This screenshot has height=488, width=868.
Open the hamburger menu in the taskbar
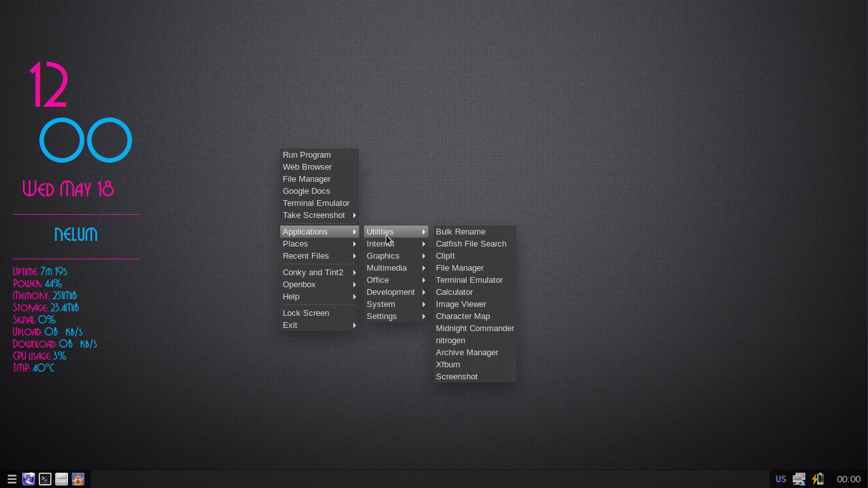coord(11,479)
